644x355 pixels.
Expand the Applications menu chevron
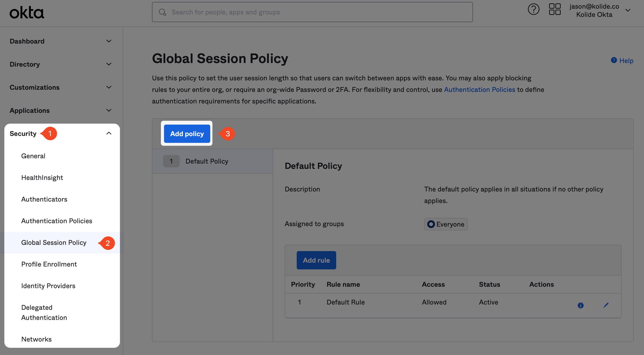click(x=109, y=110)
